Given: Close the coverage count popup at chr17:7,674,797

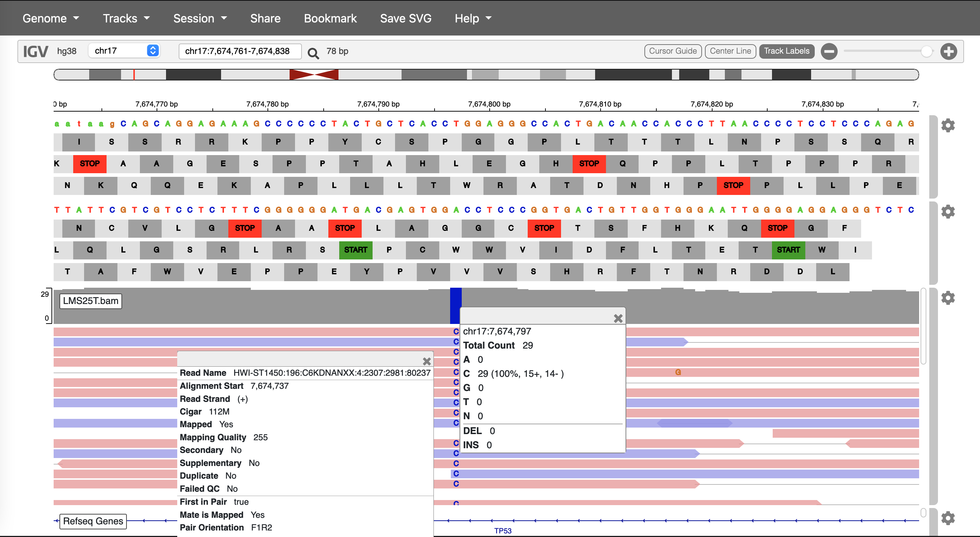Looking at the screenshot, I should pyautogui.click(x=618, y=318).
